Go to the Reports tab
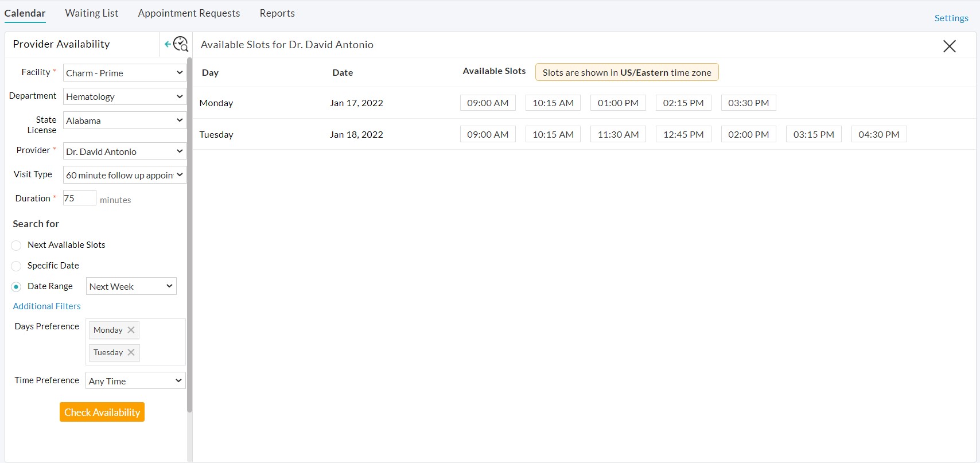980x463 pixels. coord(277,13)
